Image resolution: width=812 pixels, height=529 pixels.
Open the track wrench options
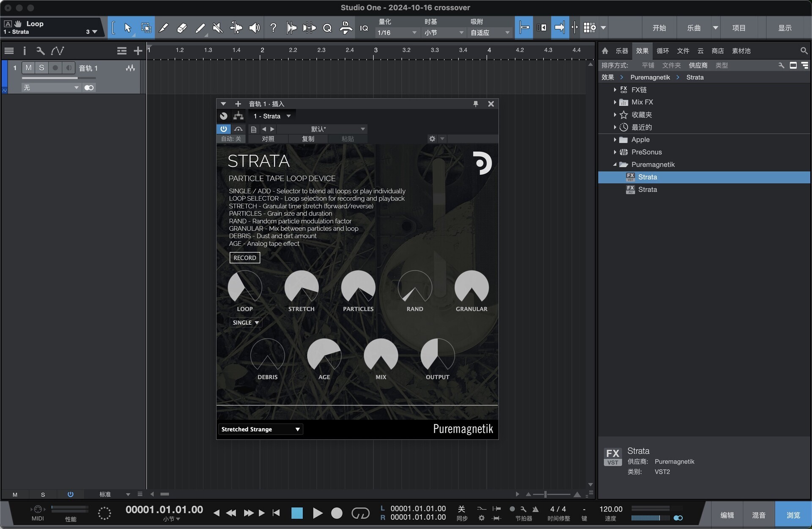pos(40,51)
